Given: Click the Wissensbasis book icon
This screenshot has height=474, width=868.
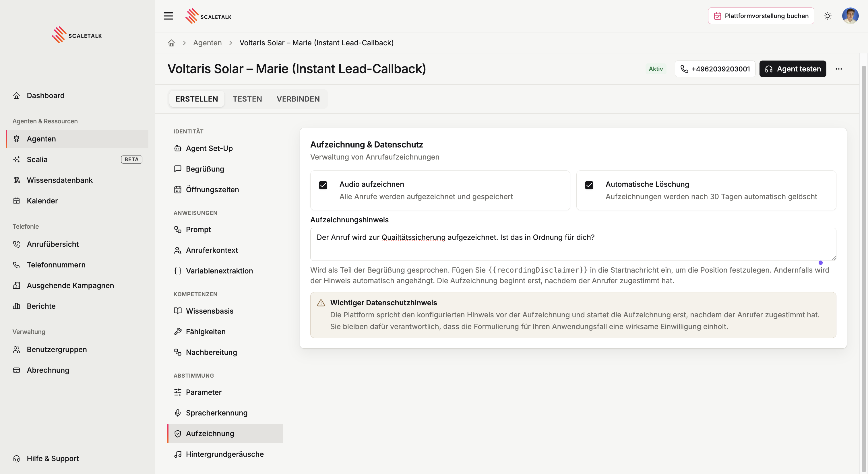Looking at the screenshot, I should pyautogui.click(x=178, y=311).
